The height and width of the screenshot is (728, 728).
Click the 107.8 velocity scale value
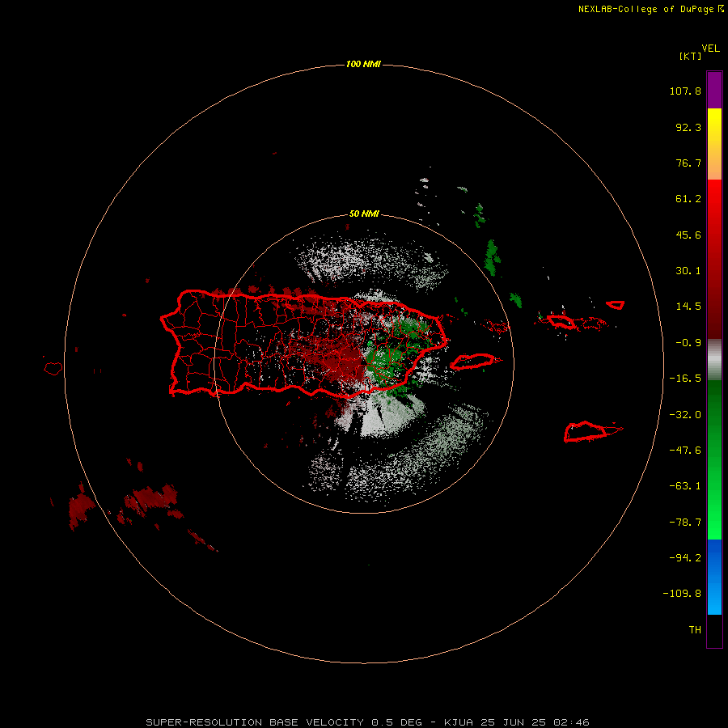[685, 91]
